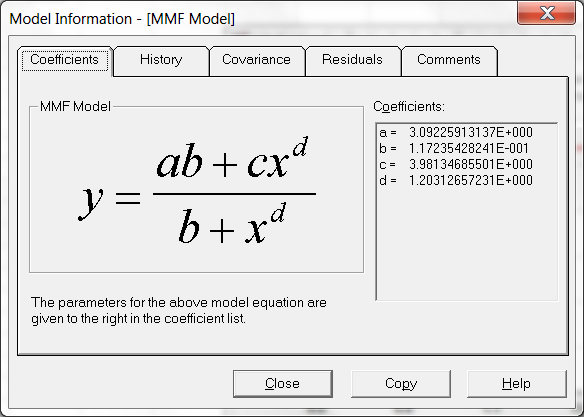Screen dimensions: 584x417
Task: Click the parameters description text
Action: pyautogui.click(x=179, y=311)
